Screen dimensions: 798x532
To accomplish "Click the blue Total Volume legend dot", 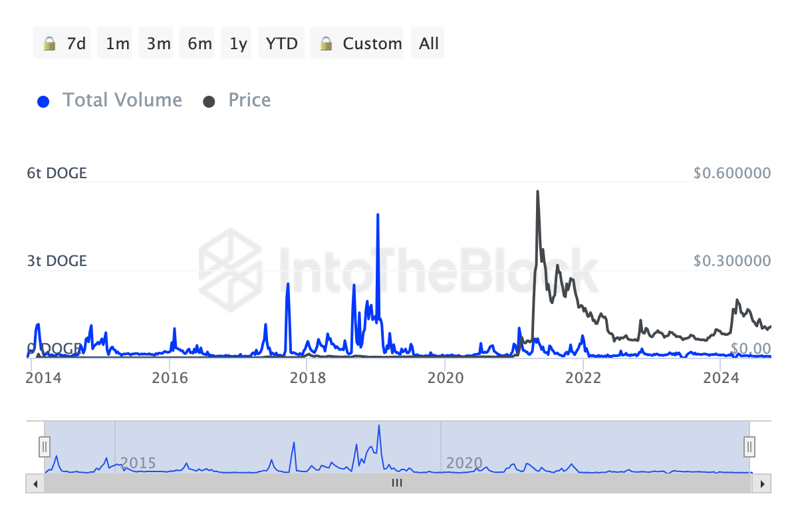I will click(x=44, y=102).
